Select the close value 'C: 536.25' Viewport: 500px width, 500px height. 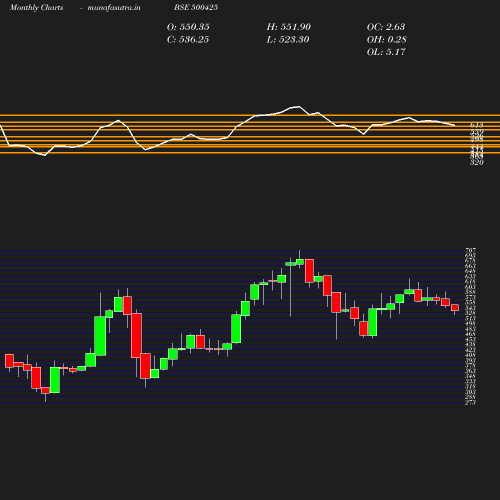coord(188,39)
